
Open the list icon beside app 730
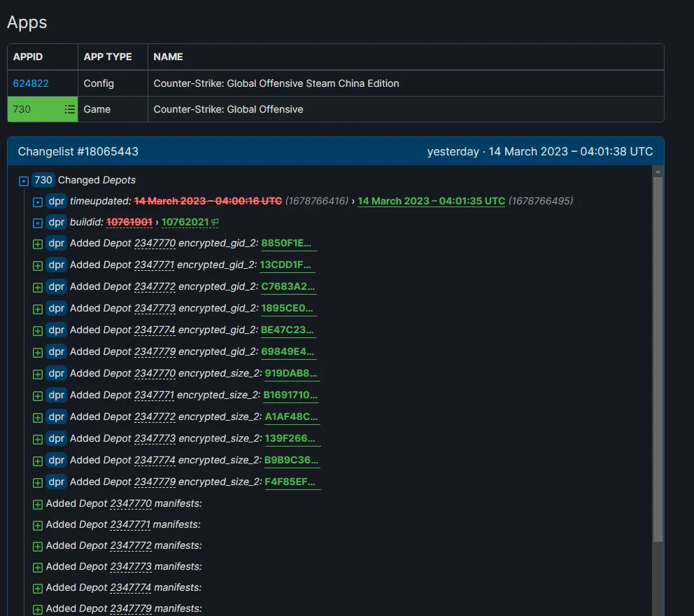(x=69, y=109)
